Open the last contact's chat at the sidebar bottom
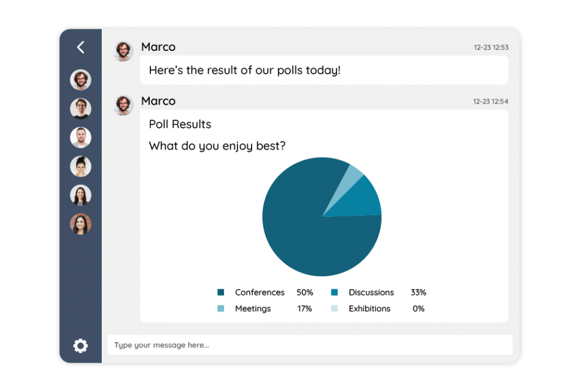 80,223
